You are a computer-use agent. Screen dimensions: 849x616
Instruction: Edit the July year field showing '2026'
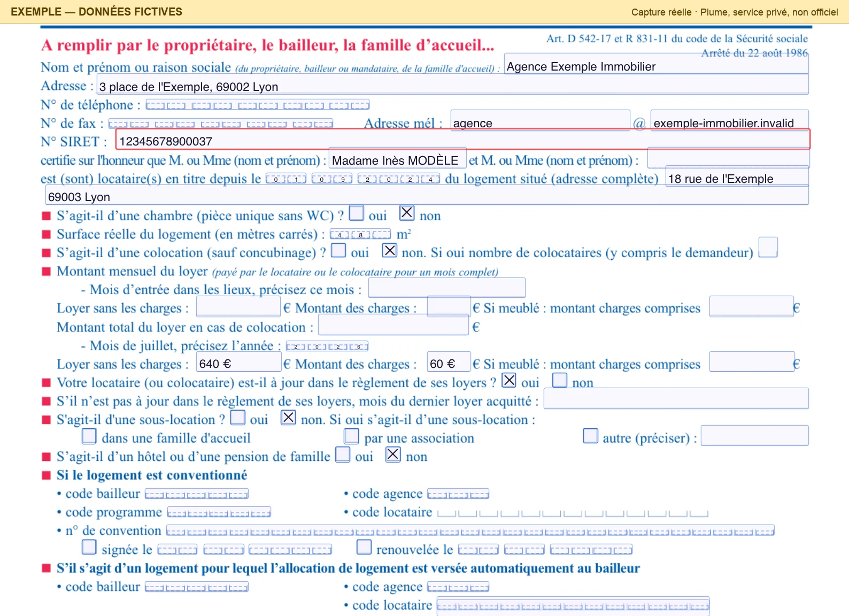(327, 346)
